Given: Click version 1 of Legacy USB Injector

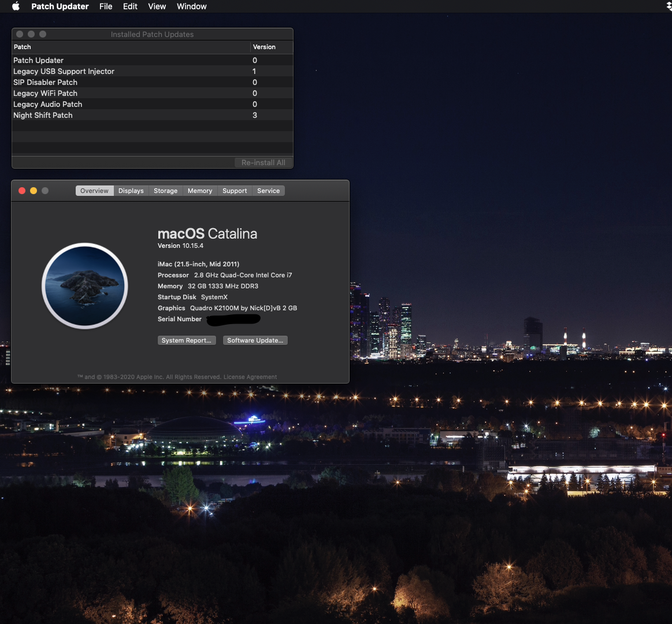Looking at the screenshot, I should click(x=254, y=71).
